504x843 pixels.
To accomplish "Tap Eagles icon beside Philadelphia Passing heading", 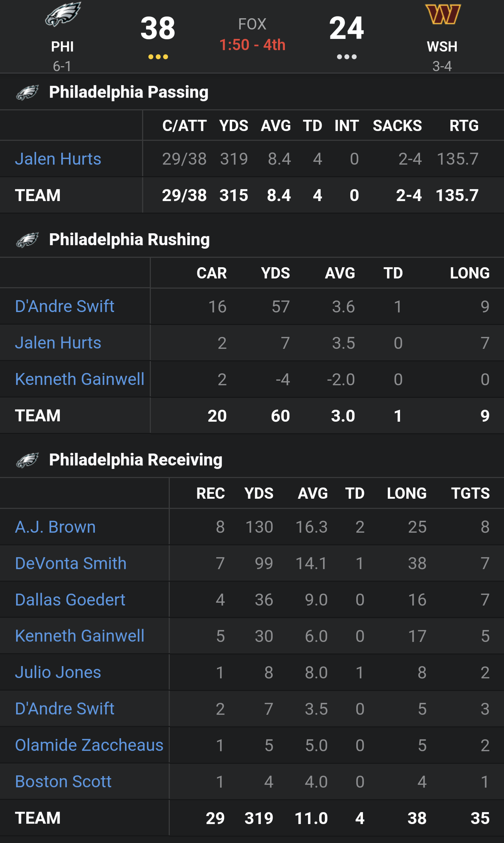I will [x=27, y=92].
